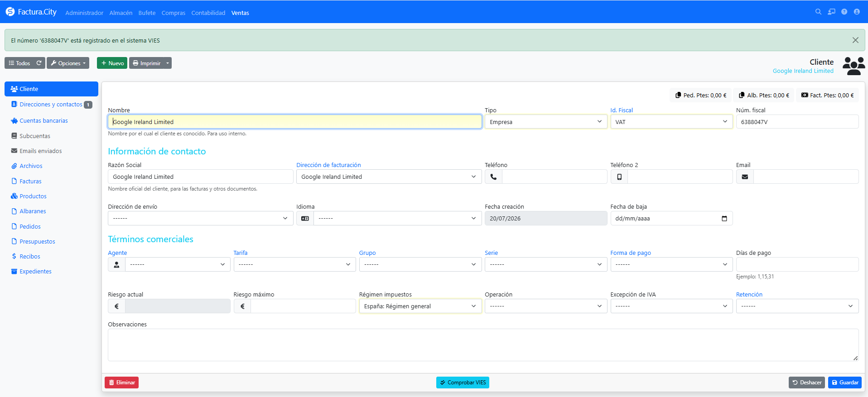
Task: Open the user account icon in header
Action: pyautogui.click(x=857, y=12)
